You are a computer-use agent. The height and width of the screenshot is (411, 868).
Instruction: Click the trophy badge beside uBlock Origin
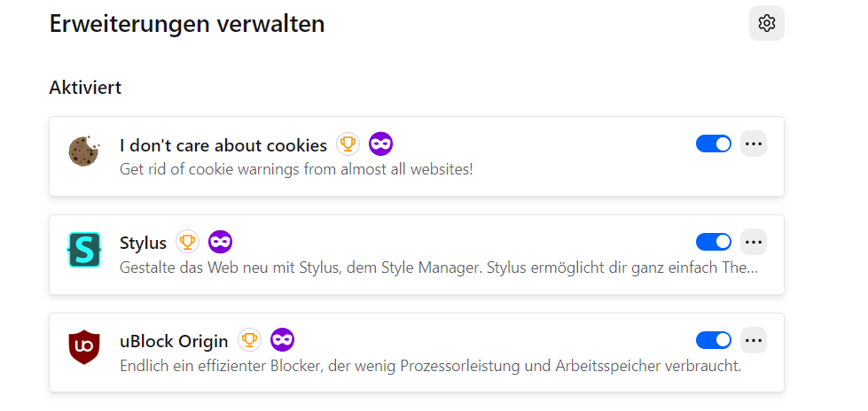250,340
